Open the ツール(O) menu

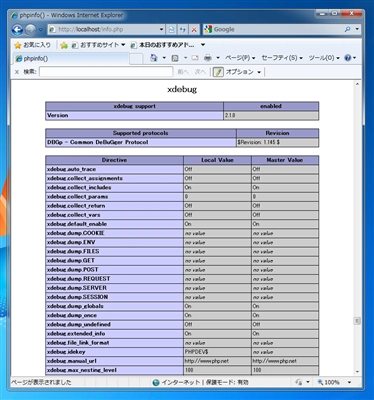324,58
